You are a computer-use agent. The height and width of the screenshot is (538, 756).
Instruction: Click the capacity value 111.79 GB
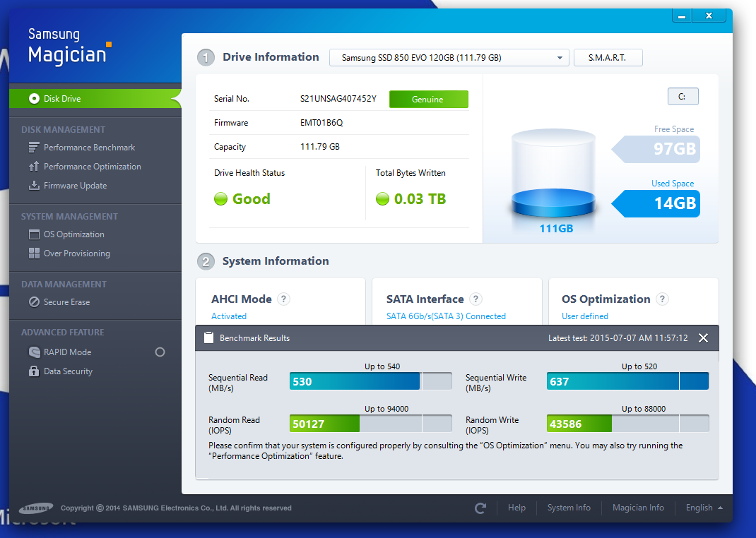pos(320,146)
